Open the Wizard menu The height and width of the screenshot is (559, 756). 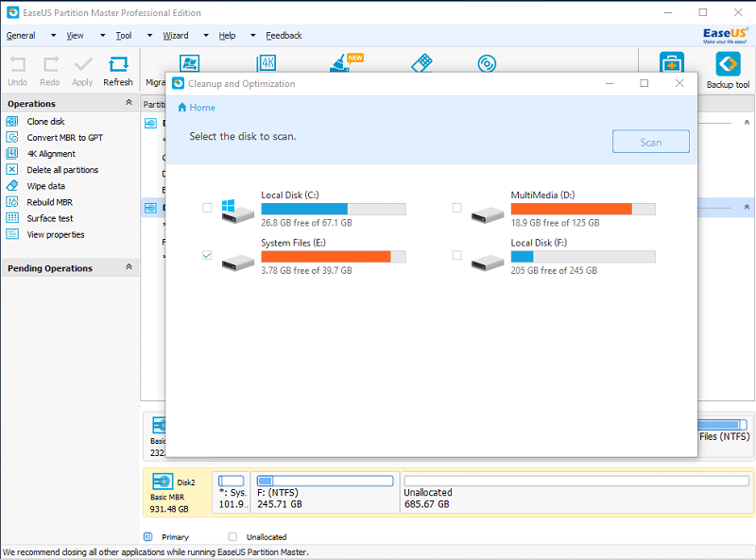[176, 36]
